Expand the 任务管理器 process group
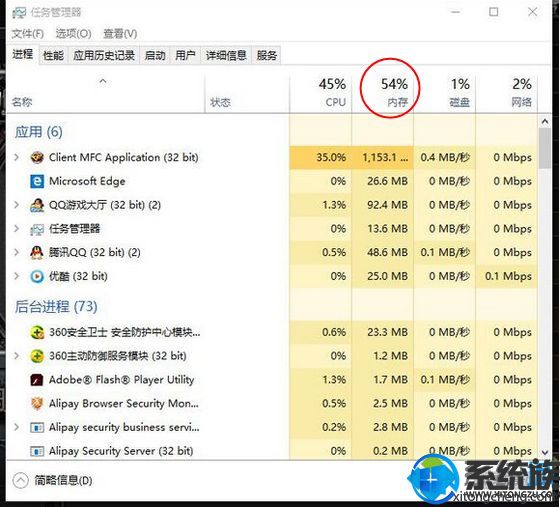This screenshot has height=507, width=560. (x=16, y=229)
